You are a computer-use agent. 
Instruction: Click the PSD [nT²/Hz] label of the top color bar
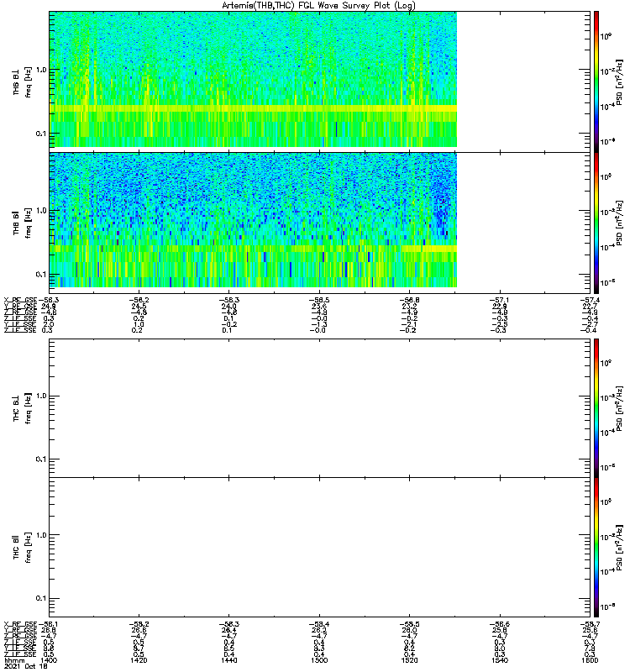pyautogui.click(x=619, y=82)
